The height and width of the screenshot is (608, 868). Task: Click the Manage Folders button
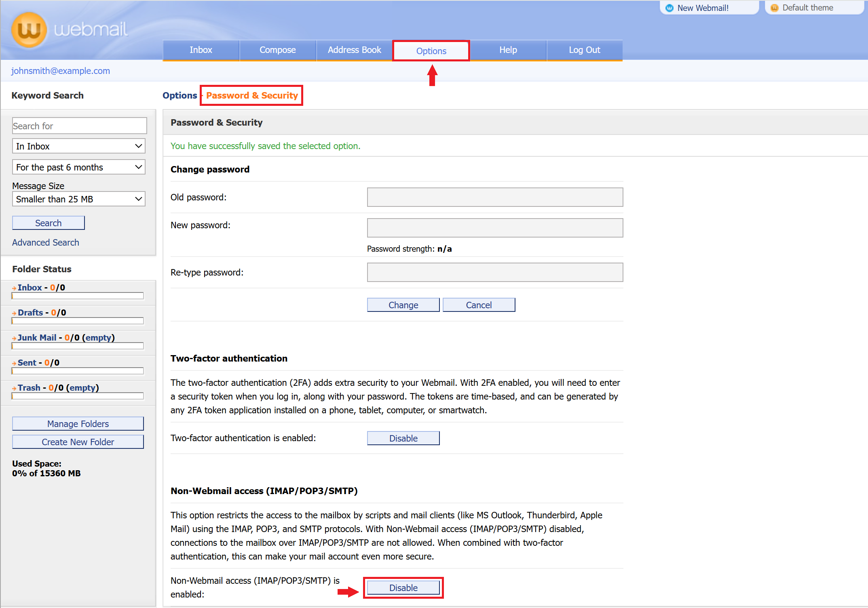pyautogui.click(x=78, y=424)
